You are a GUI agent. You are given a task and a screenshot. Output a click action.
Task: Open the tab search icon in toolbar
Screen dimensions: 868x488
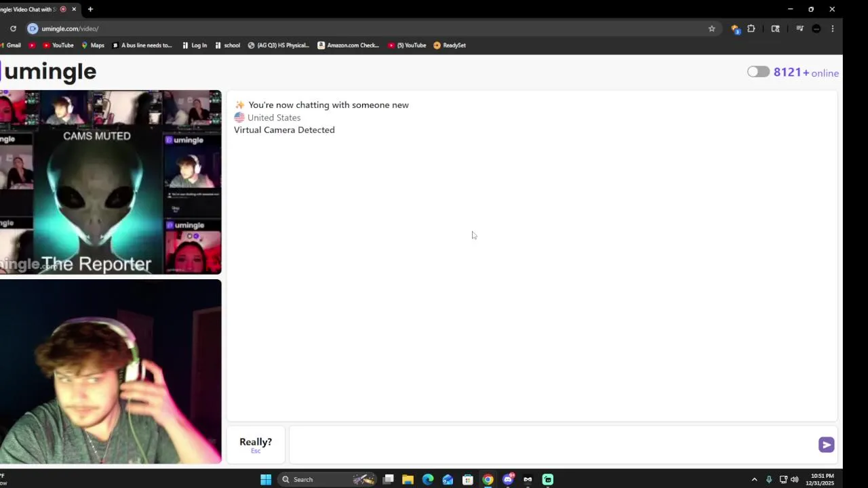click(776, 28)
